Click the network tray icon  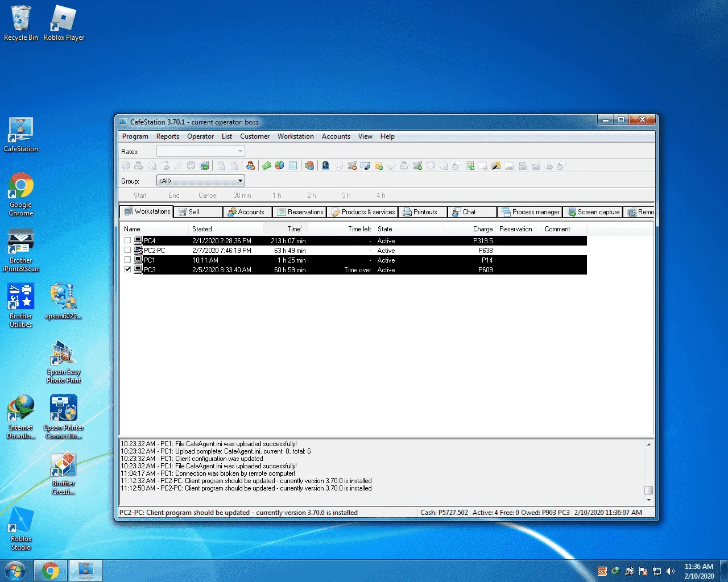[657, 571]
